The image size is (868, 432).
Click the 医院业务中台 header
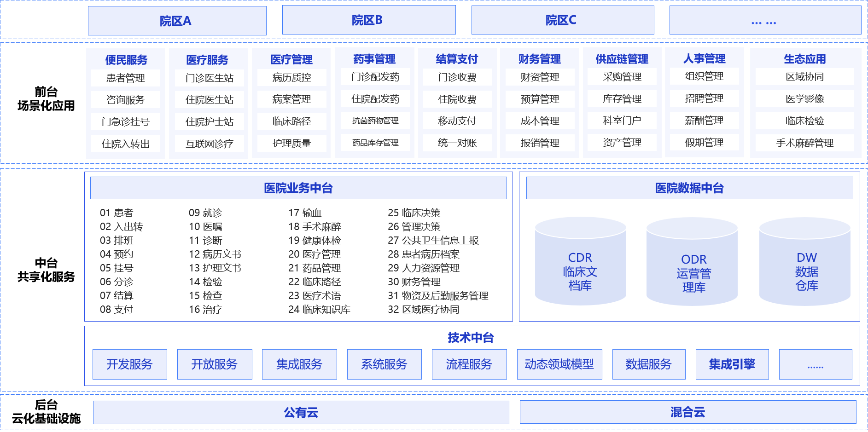coord(298,188)
